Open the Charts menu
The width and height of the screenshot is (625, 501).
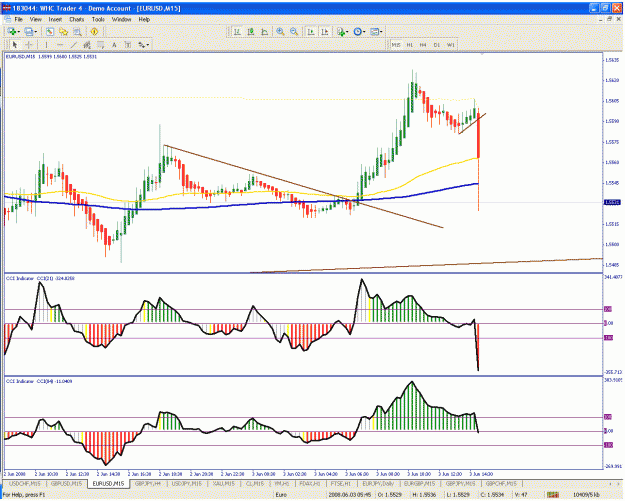(77, 19)
